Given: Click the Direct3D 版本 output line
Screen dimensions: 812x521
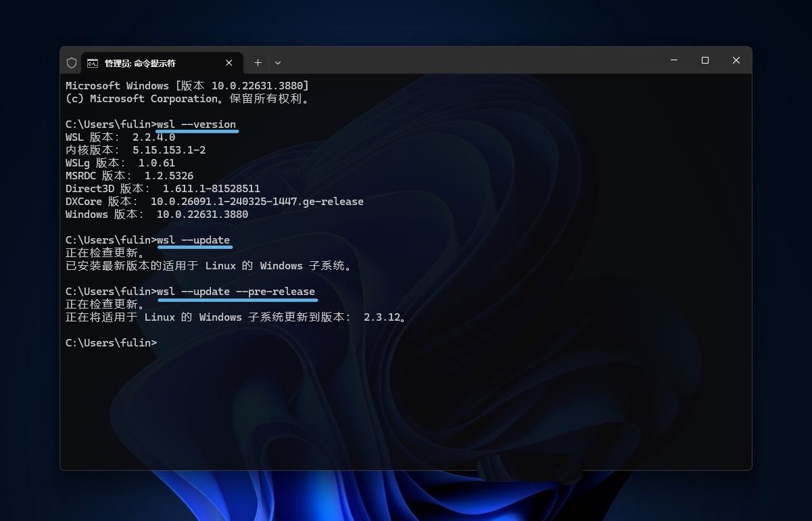Looking at the screenshot, I should click(162, 189).
